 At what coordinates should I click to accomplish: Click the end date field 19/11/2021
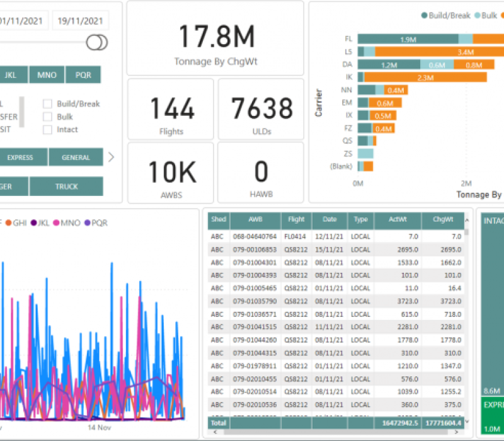tap(81, 21)
